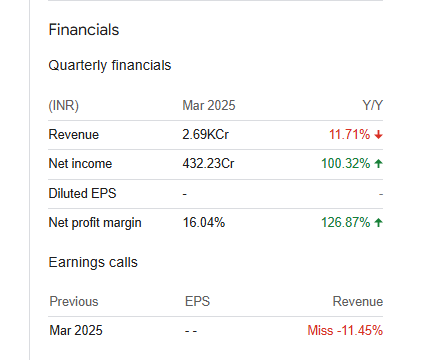
Task: Click the 100.32% net income change
Action: [346, 164]
